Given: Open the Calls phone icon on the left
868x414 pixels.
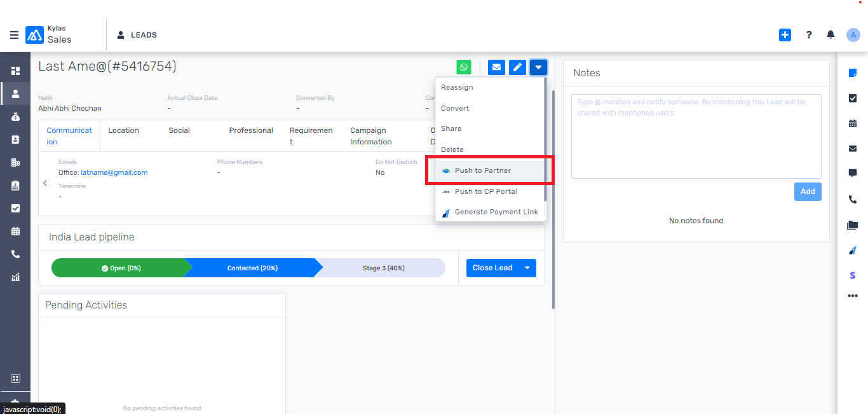Looking at the screenshot, I should coord(15,254).
